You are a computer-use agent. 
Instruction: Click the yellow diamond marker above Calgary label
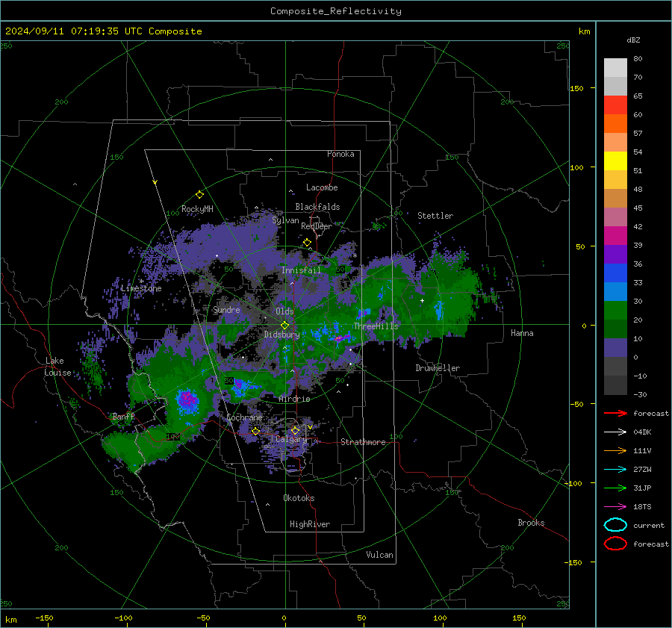point(295,430)
